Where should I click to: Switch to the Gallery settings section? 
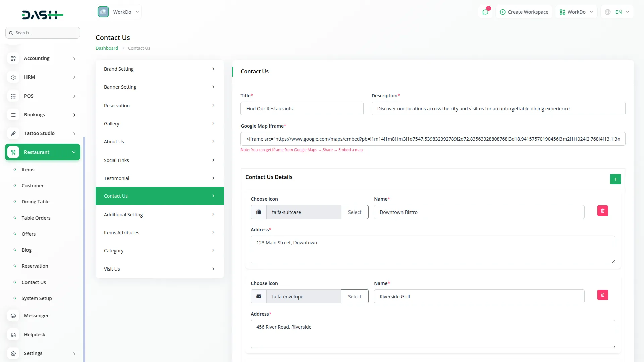[x=159, y=123]
